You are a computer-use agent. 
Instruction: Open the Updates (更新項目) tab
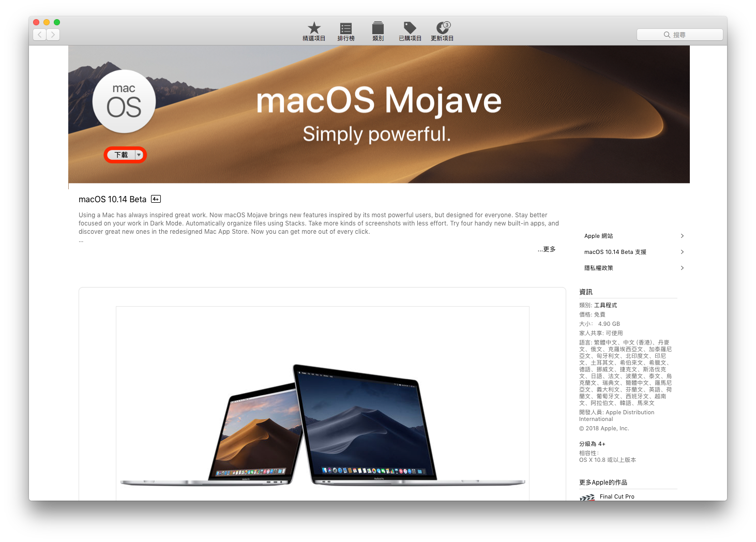pyautogui.click(x=442, y=32)
